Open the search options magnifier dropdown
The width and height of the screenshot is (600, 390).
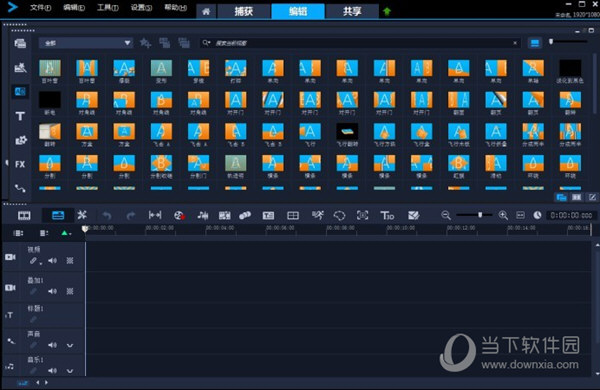pyautogui.click(x=207, y=43)
